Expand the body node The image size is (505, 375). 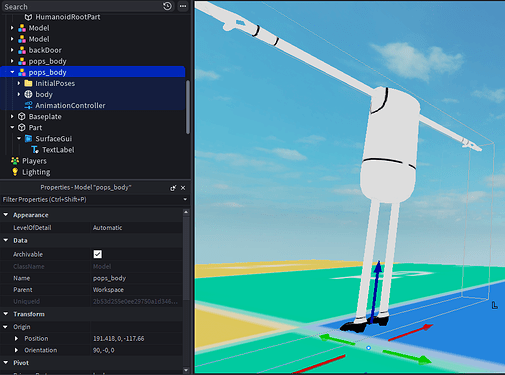(19, 94)
